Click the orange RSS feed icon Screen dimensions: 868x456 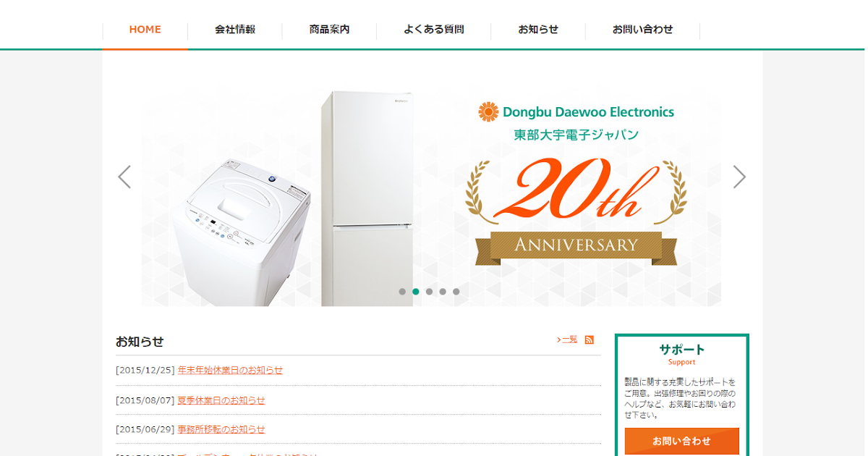[x=590, y=340]
